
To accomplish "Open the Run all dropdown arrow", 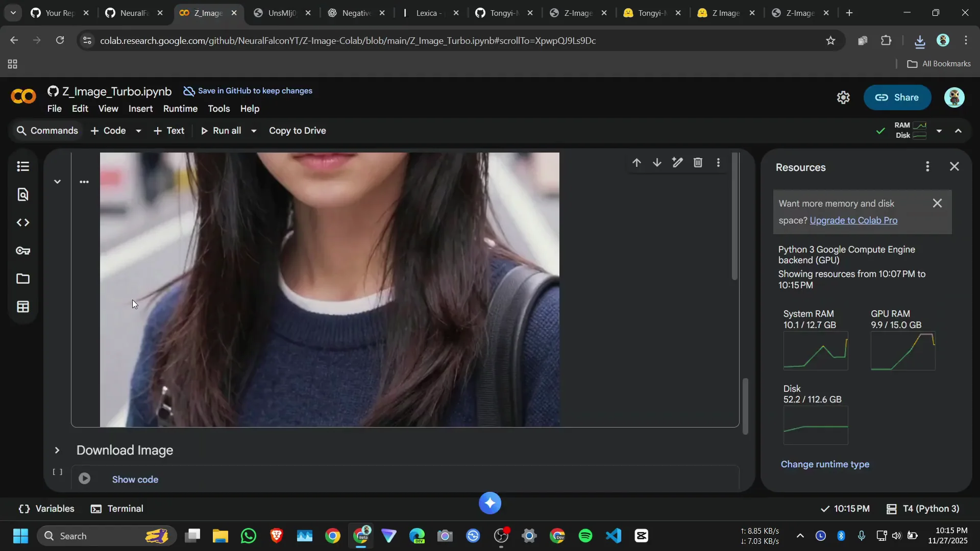I will pyautogui.click(x=254, y=131).
